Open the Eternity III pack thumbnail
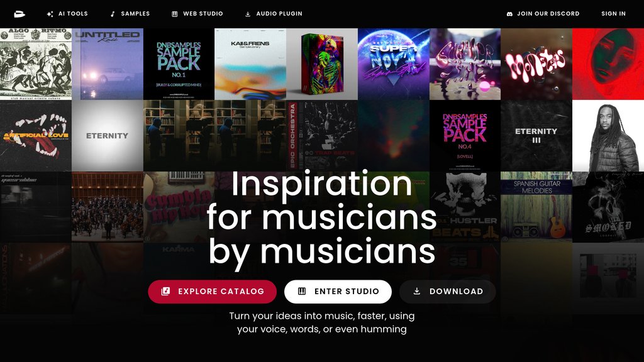Screen dimensions: 644x362 [x=536, y=136]
